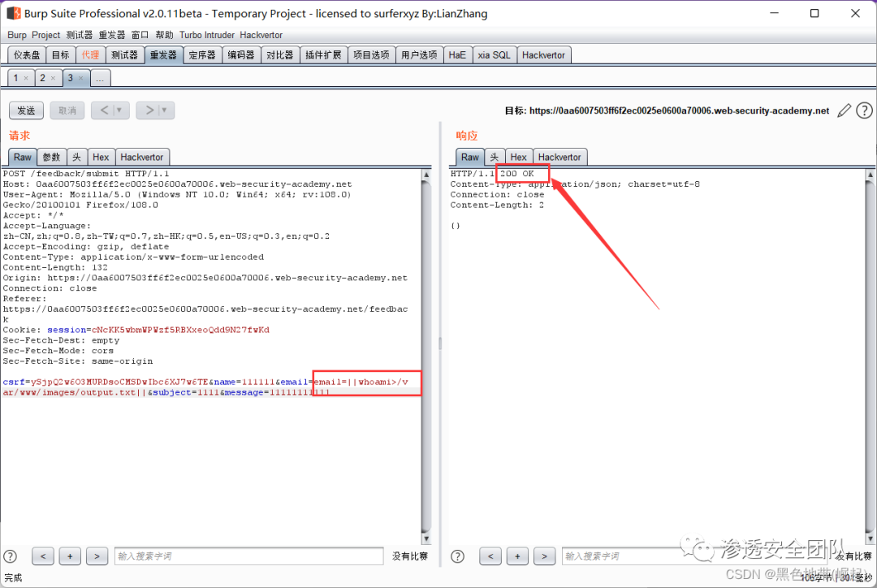Click 'Content-Length: 2' in response

(x=497, y=205)
